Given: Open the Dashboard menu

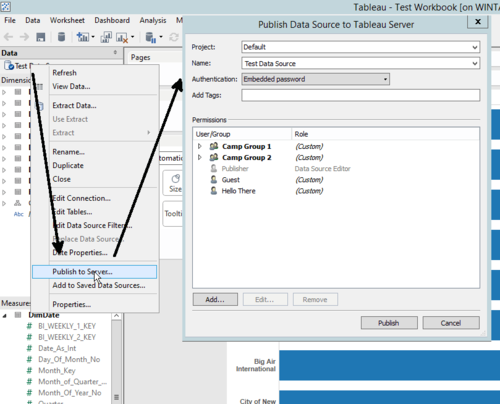Looking at the screenshot, I should [x=112, y=20].
